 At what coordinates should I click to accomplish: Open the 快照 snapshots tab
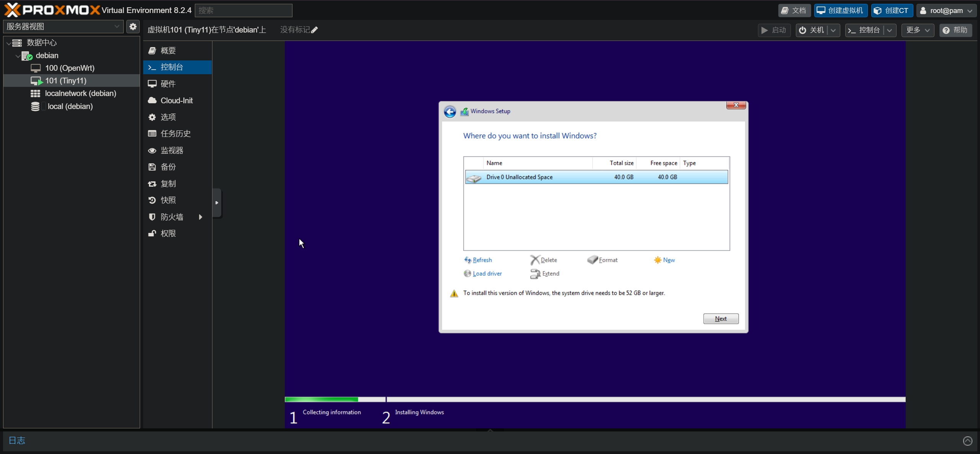coord(178,200)
